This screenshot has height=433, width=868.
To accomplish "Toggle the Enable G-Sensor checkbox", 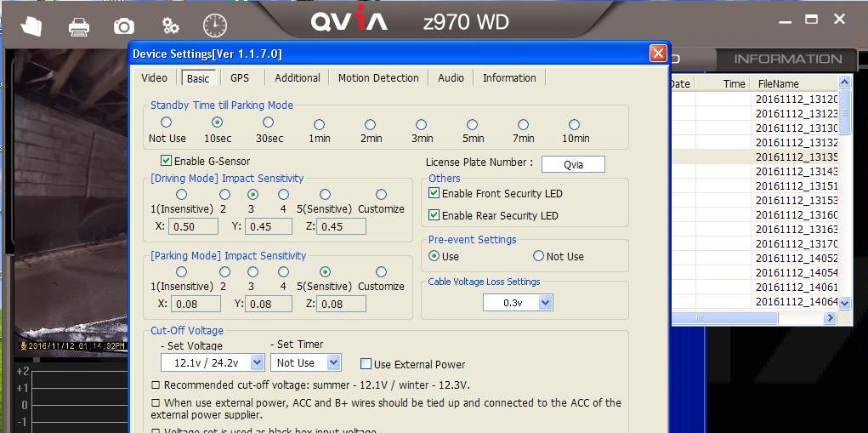I will (166, 161).
